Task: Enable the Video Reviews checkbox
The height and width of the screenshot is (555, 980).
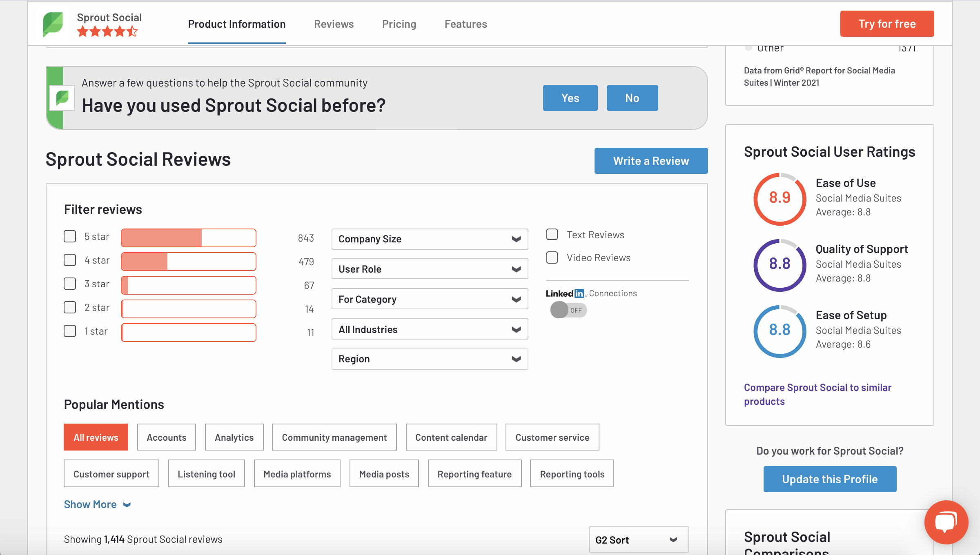Action: 552,258
